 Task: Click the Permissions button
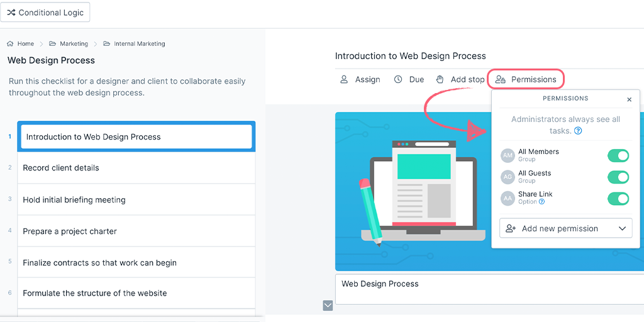tap(526, 79)
